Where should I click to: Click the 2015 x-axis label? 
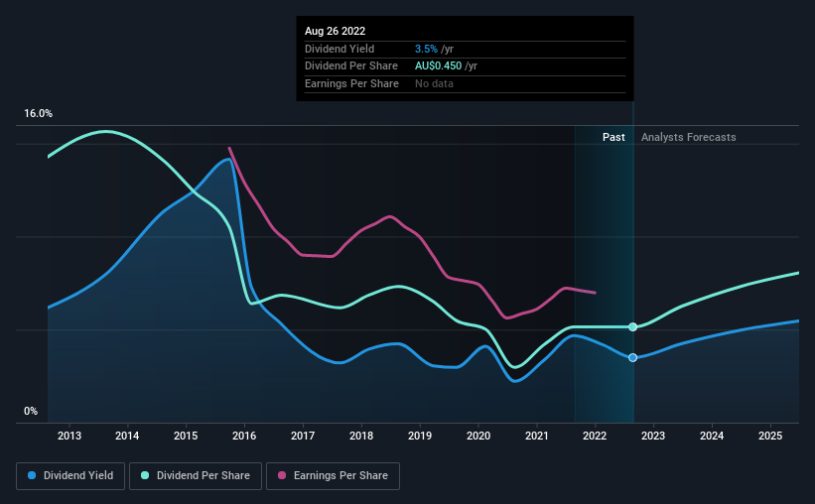[186, 436]
